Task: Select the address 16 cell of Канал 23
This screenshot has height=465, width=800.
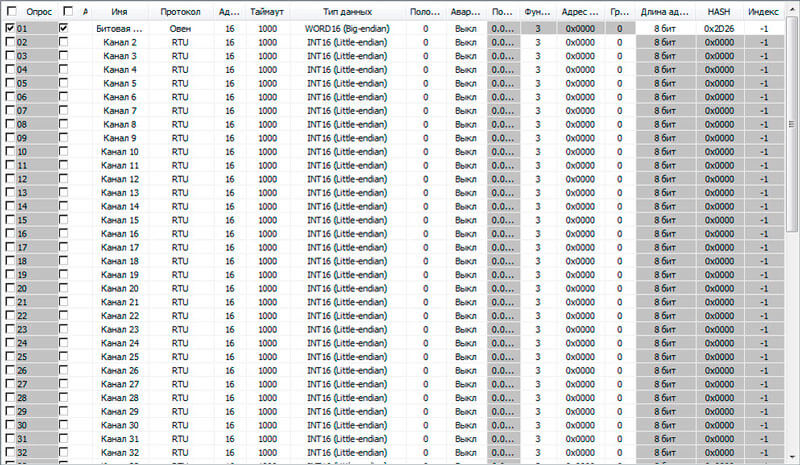Action: point(230,329)
